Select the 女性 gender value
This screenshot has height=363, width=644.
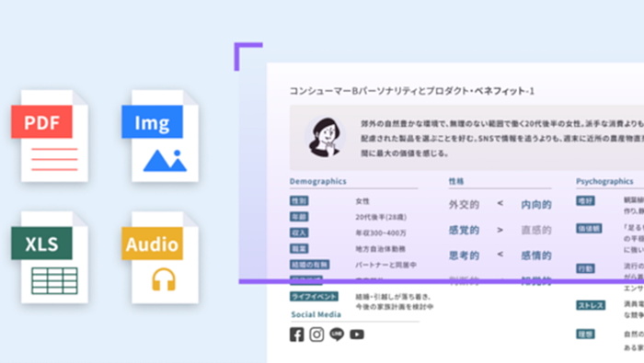tap(362, 201)
